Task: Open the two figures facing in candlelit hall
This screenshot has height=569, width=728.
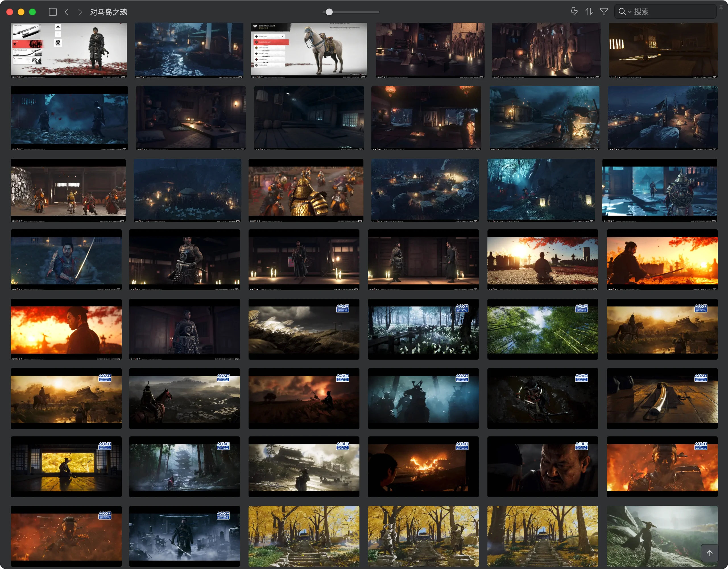Action: (423, 260)
